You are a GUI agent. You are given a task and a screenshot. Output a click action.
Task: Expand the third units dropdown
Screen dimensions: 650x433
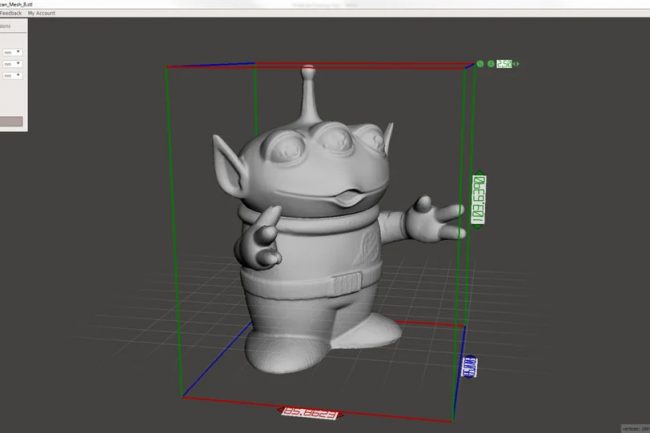(x=12, y=75)
